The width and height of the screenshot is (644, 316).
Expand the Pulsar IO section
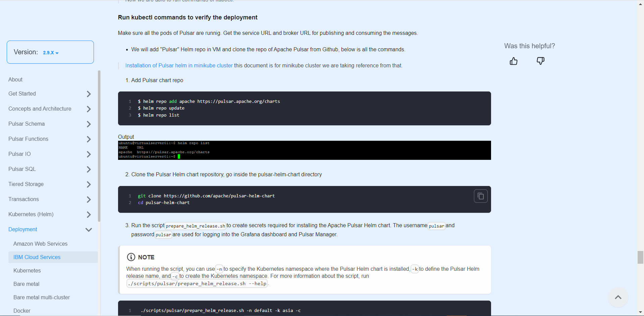[x=89, y=154]
